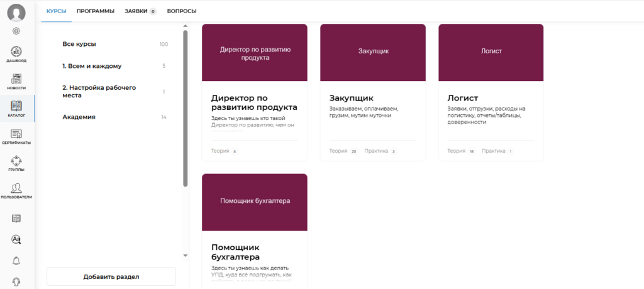This screenshot has height=289, width=644.
Task: Select the Каталог sidebar icon
Action: 16,109
